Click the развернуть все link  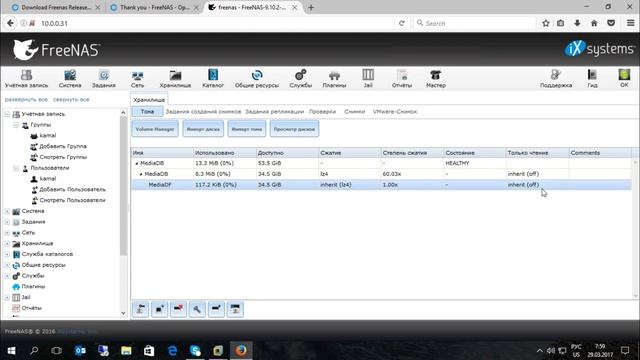26,100
